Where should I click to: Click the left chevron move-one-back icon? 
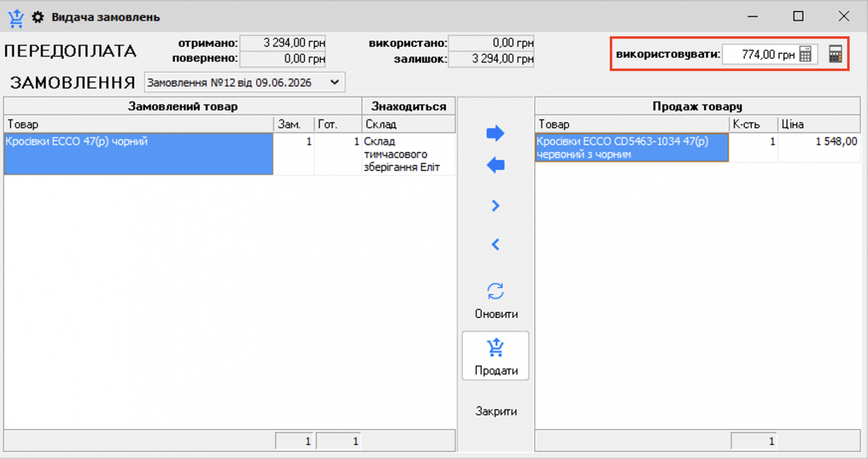(495, 244)
